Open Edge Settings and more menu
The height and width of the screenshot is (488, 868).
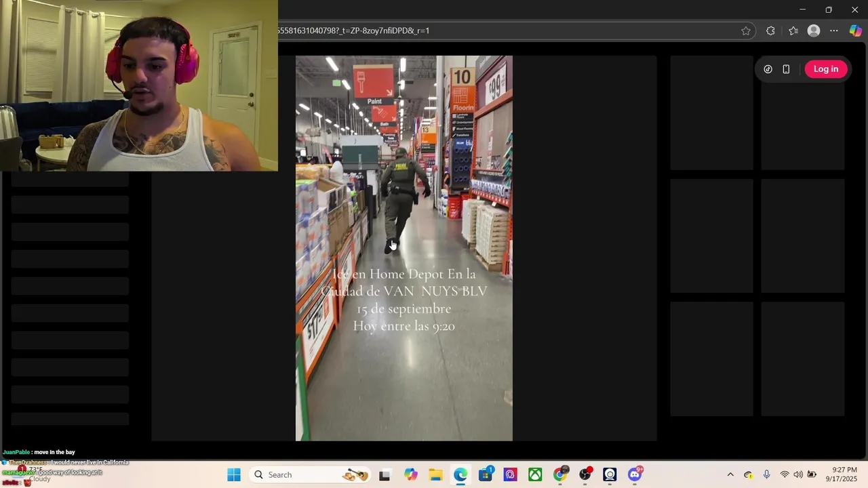(x=834, y=30)
